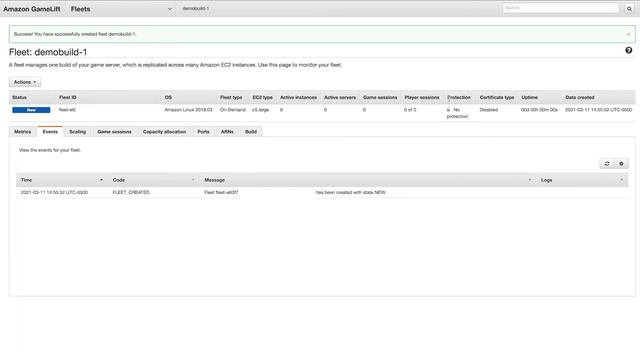This screenshot has height=360, width=640.
Task: Open the Build tab
Action: 251,132
